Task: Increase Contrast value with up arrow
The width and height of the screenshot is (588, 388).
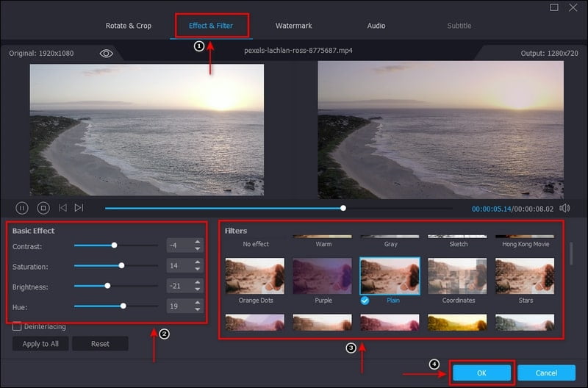Action: [x=197, y=242]
